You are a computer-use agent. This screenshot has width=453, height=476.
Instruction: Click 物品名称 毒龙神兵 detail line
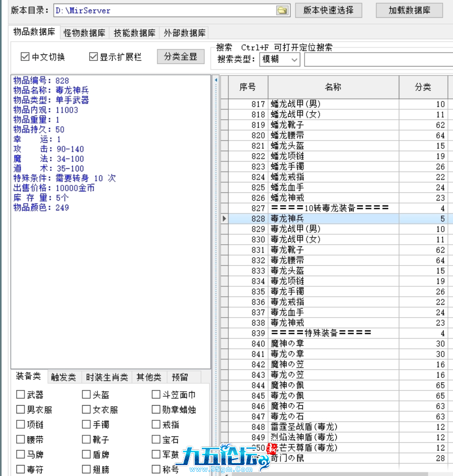coord(51,91)
